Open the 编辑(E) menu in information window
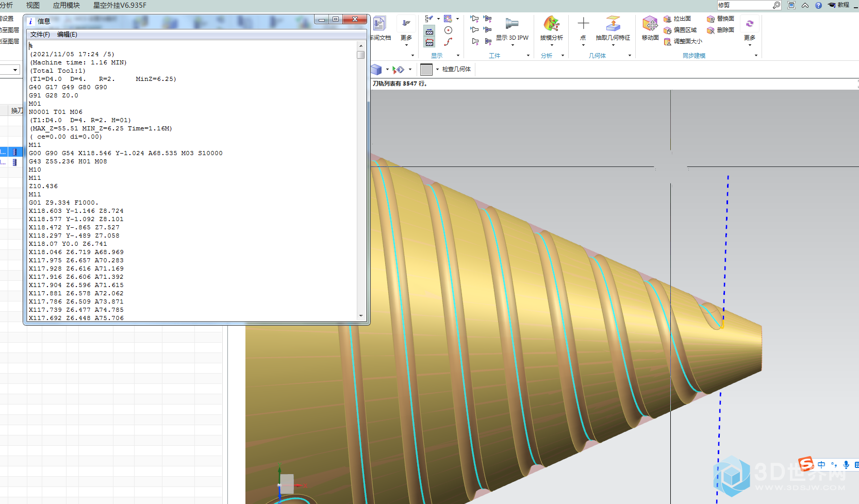The height and width of the screenshot is (504, 859). (x=67, y=35)
